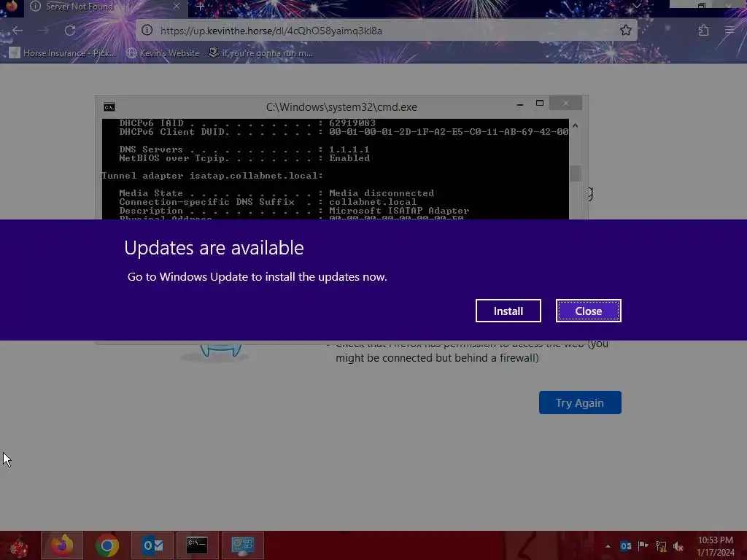
Task: Click 'Microsoft ISATAP Adapter' description text
Action: click(399, 211)
